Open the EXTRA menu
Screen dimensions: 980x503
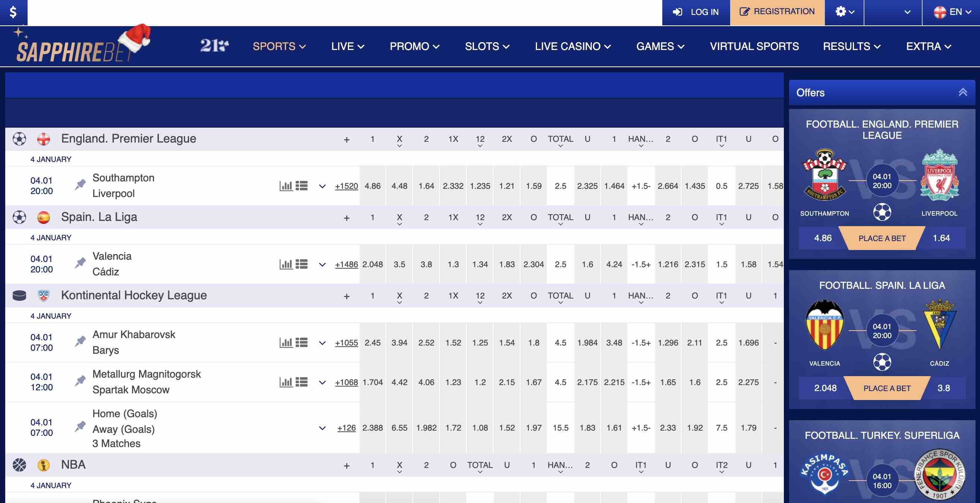(928, 46)
